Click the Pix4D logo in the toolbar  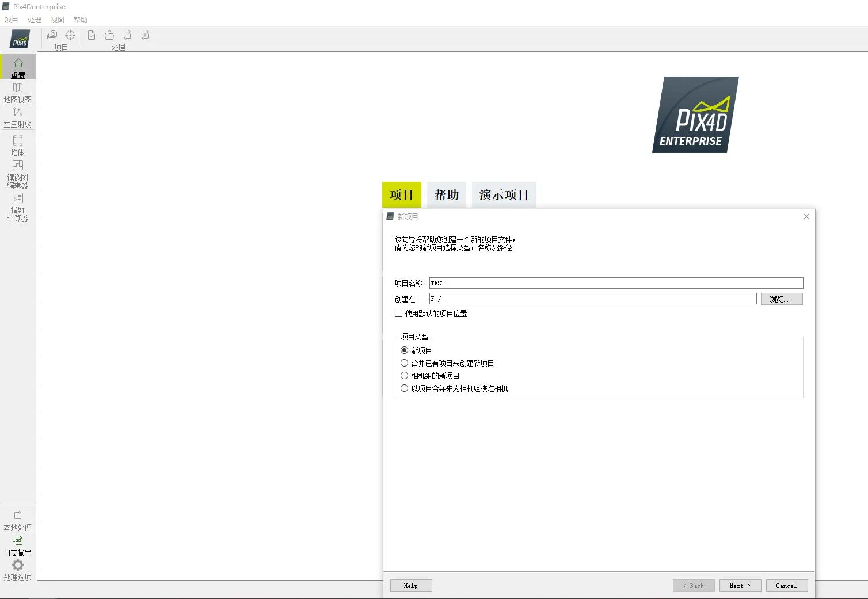click(x=20, y=39)
